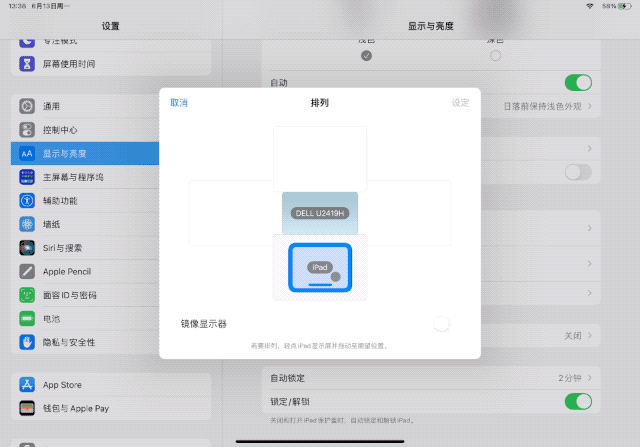Turn off the 锁定/解锁 switch
This screenshot has height=447, width=640.
[577, 401]
